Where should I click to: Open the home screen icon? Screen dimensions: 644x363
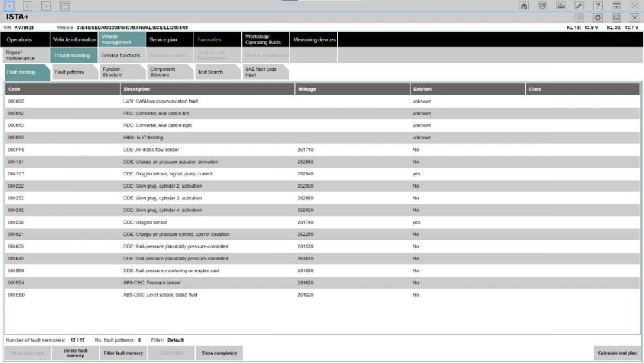point(524,6)
